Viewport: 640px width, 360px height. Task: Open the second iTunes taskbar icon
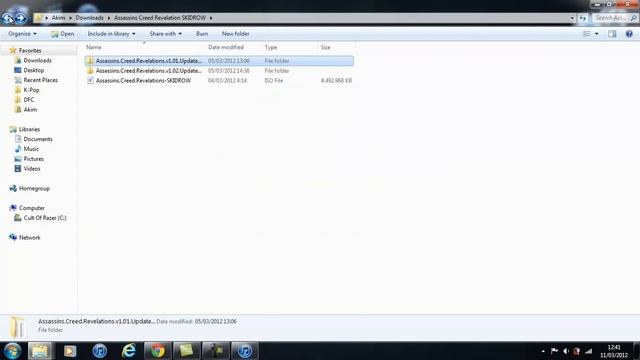coord(245,351)
